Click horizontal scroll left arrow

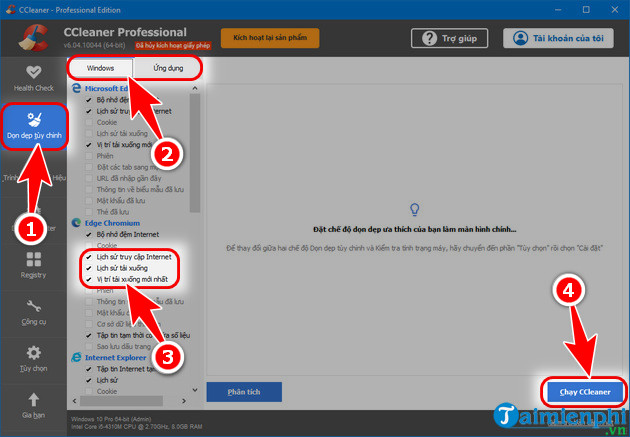click(x=74, y=400)
